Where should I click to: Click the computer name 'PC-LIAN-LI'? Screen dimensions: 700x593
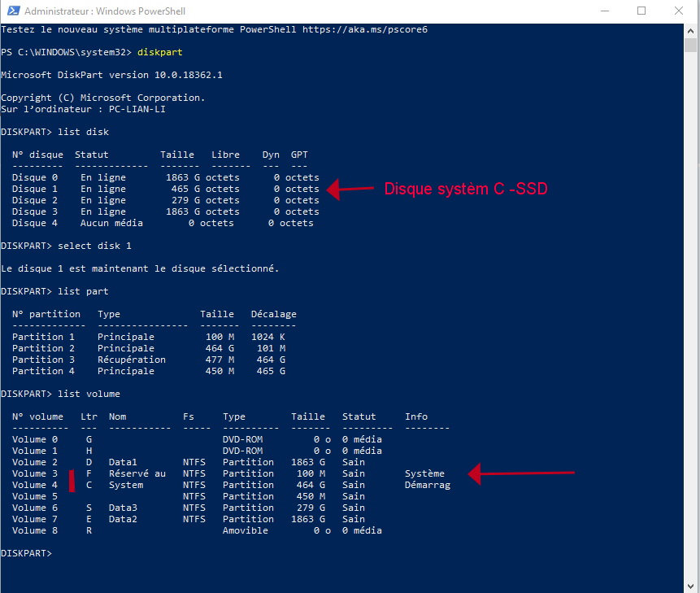[137, 109]
